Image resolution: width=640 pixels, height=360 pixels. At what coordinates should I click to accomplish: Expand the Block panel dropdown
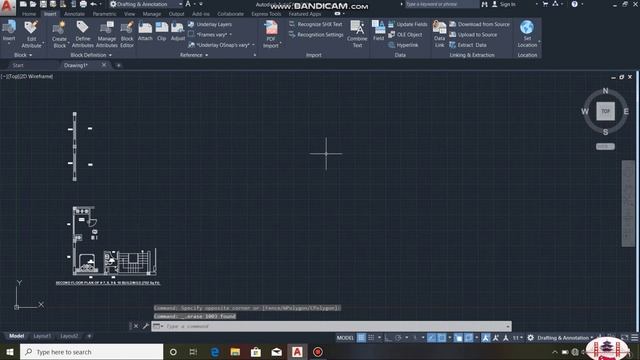tap(23, 55)
